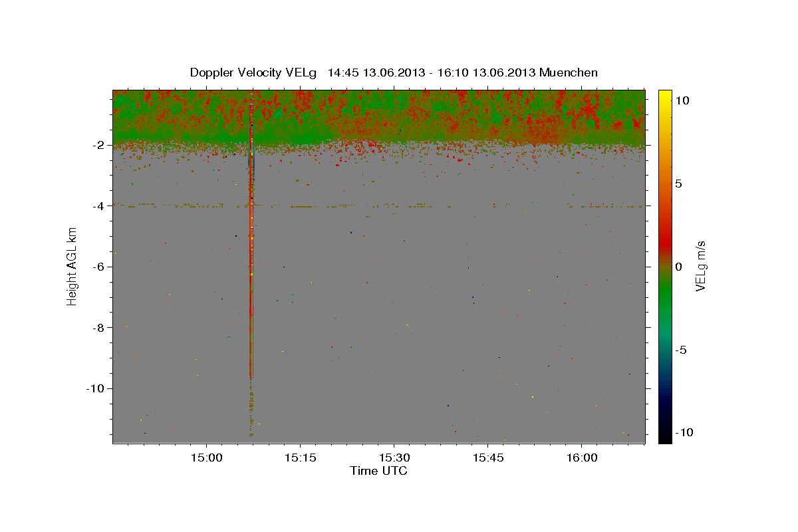Click the plot title Doppler Velocity VELg
This screenshot has width=798, height=532.
[x=253, y=72]
